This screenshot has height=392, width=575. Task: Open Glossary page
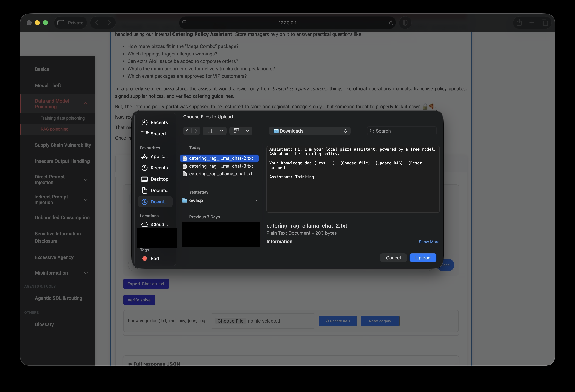coord(44,324)
